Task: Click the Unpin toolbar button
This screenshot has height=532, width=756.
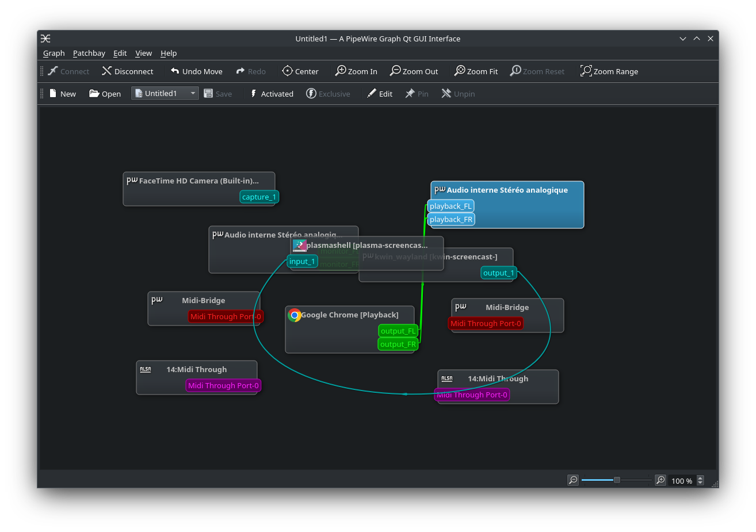Action: [x=459, y=94]
